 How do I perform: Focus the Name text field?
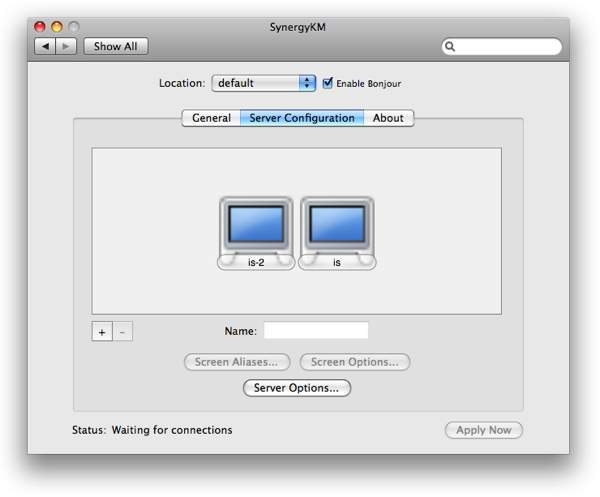tap(316, 331)
